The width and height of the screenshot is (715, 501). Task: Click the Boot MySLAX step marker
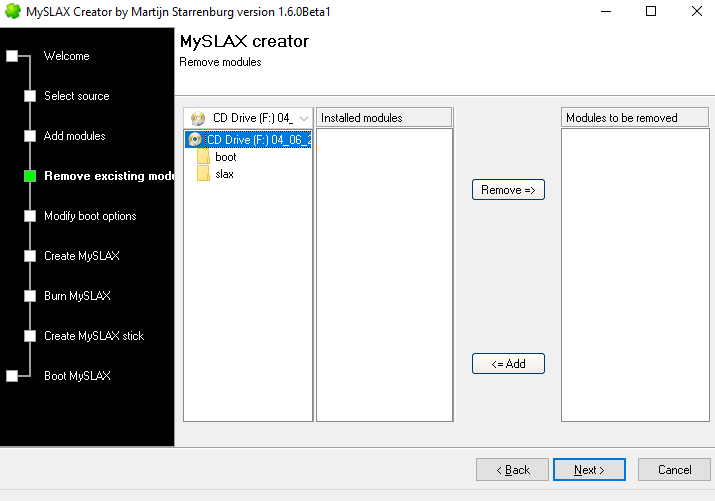point(12,376)
